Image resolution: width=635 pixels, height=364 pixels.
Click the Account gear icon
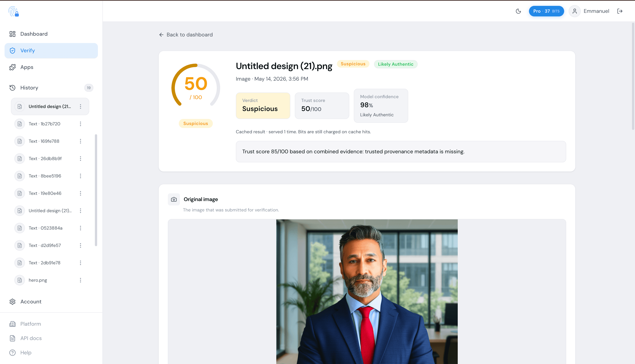(12, 302)
